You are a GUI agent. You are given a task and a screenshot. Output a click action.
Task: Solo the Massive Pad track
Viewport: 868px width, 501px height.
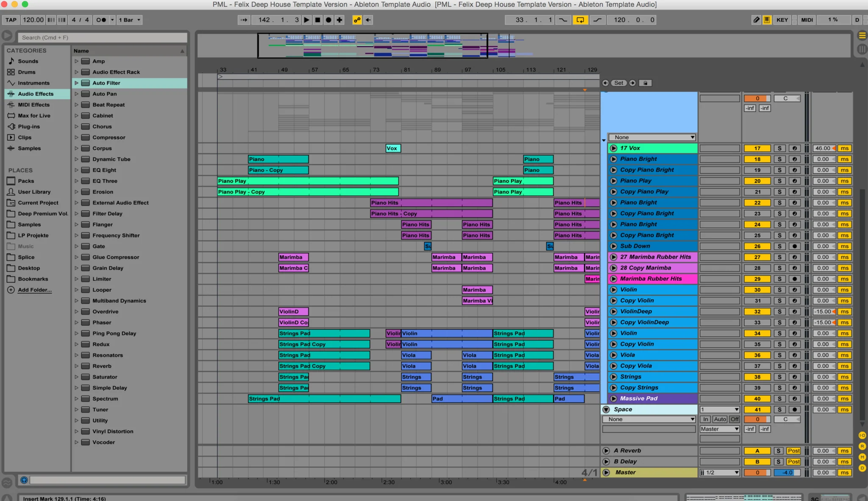coord(779,399)
